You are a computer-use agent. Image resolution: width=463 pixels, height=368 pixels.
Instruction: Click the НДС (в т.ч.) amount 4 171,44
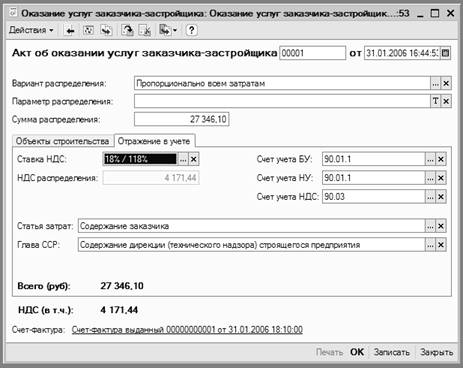click(119, 310)
